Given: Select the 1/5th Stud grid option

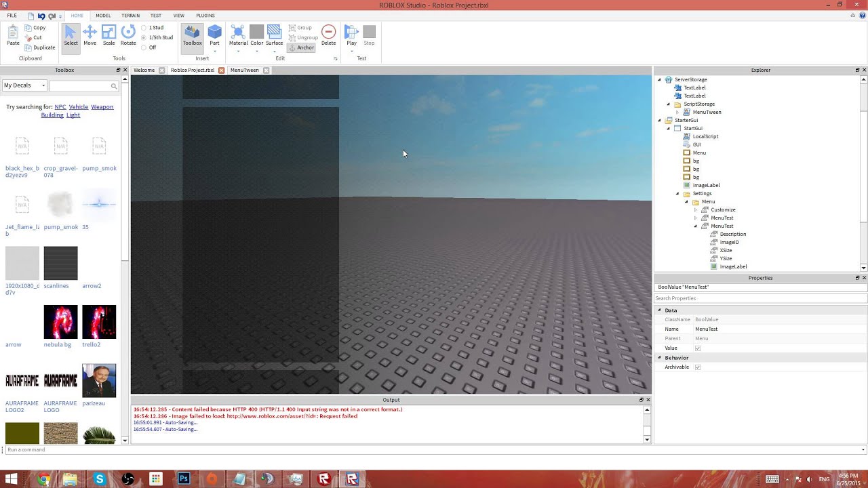Looking at the screenshot, I should [157, 37].
